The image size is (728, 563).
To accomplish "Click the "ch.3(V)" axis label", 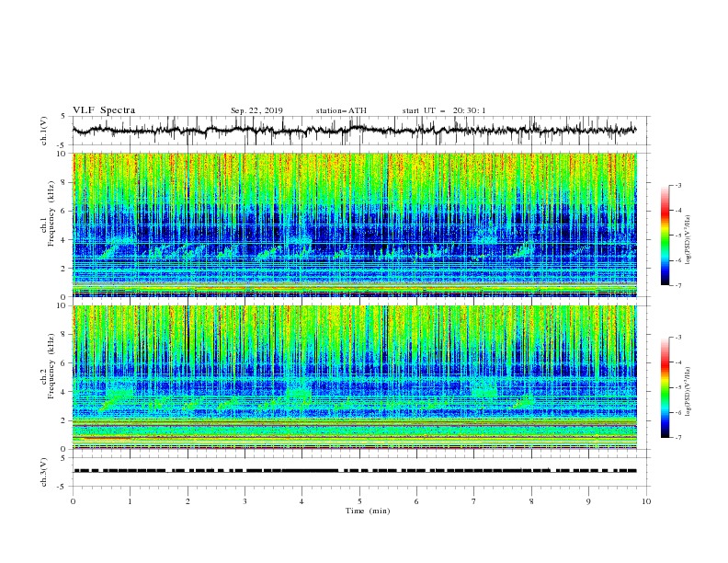I will [x=44, y=472].
